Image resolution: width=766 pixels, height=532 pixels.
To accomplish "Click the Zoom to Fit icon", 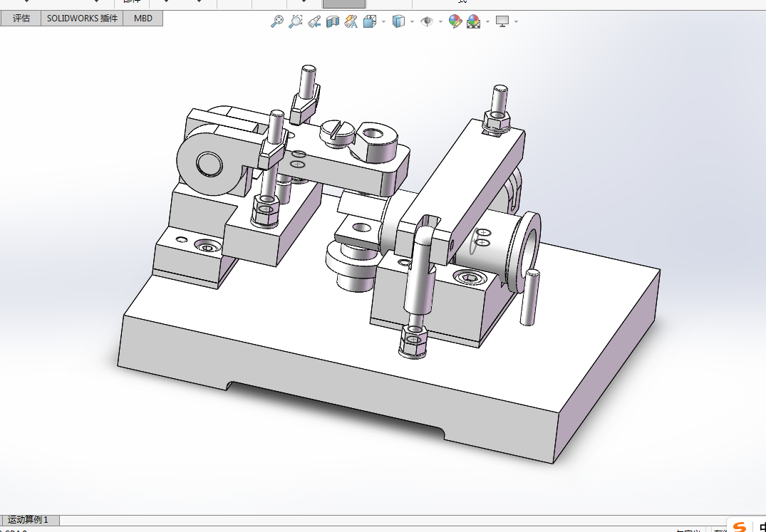I will [x=277, y=21].
